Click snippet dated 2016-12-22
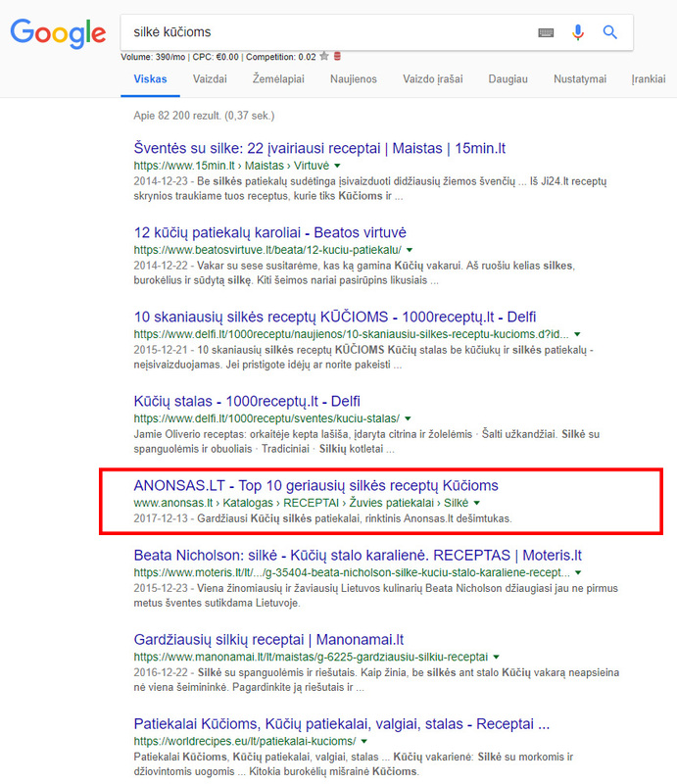 point(376,680)
